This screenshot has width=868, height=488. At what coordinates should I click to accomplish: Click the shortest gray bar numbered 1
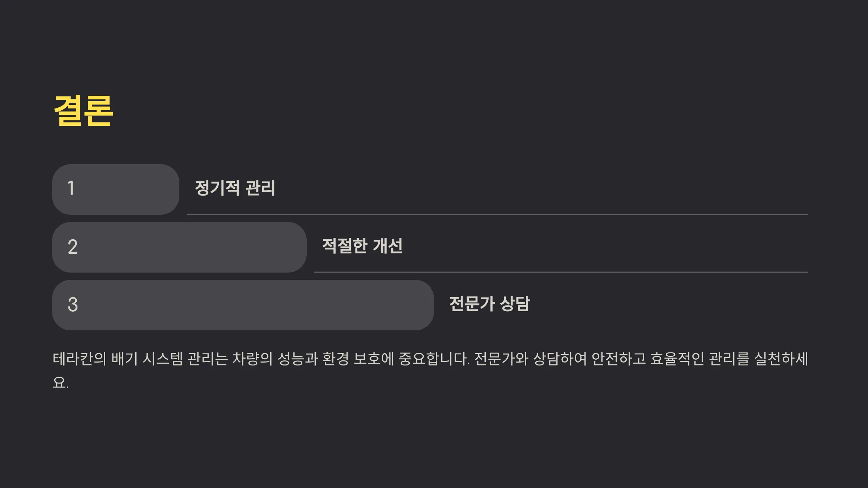point(116,189)
